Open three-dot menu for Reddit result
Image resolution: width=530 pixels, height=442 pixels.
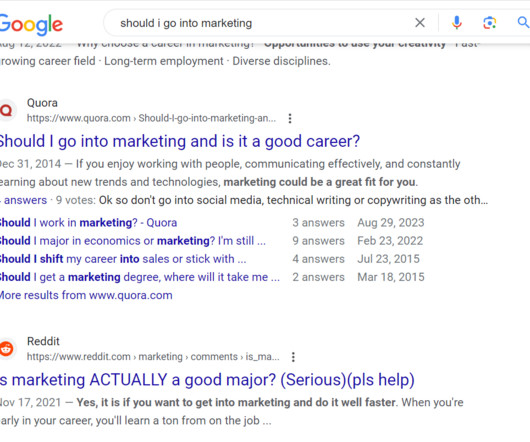[293, 357]
